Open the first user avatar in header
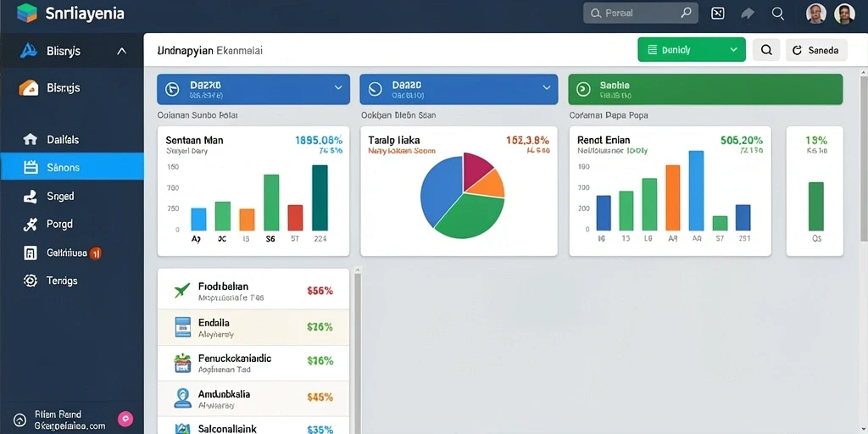868x434 pixels. coord(816,14)
